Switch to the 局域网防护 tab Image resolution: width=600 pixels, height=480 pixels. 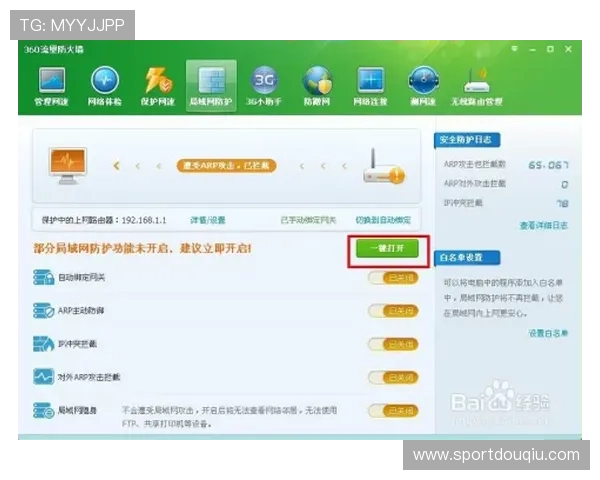tap(211, 86)
